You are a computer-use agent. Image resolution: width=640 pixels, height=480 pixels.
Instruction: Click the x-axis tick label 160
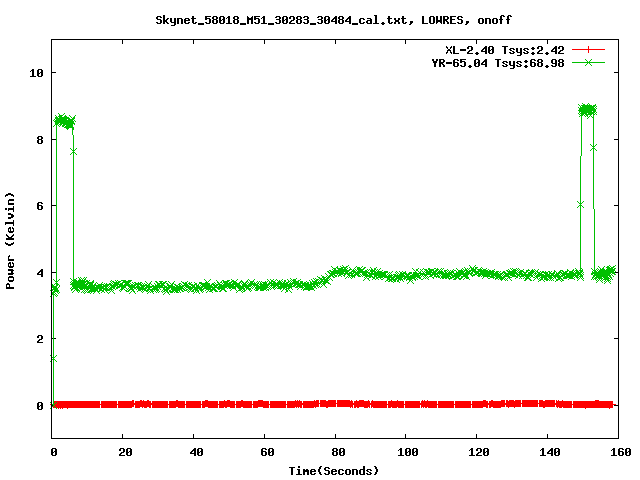tap(620, 452)
